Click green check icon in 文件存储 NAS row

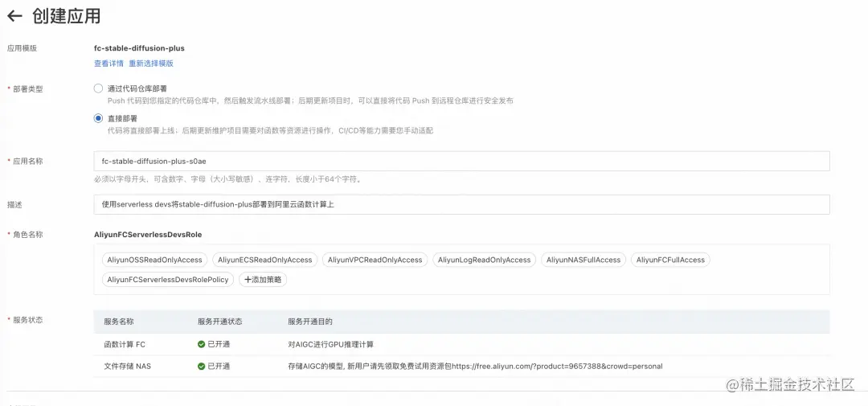coord(202,366)
